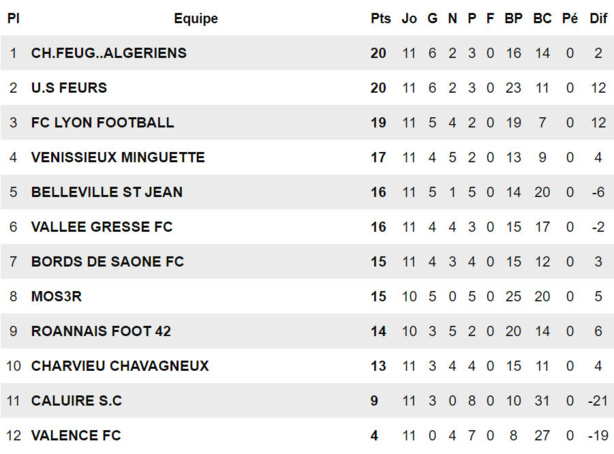
Task: Select FC LYON FOOTBALL team
Action: click(102, 123)
